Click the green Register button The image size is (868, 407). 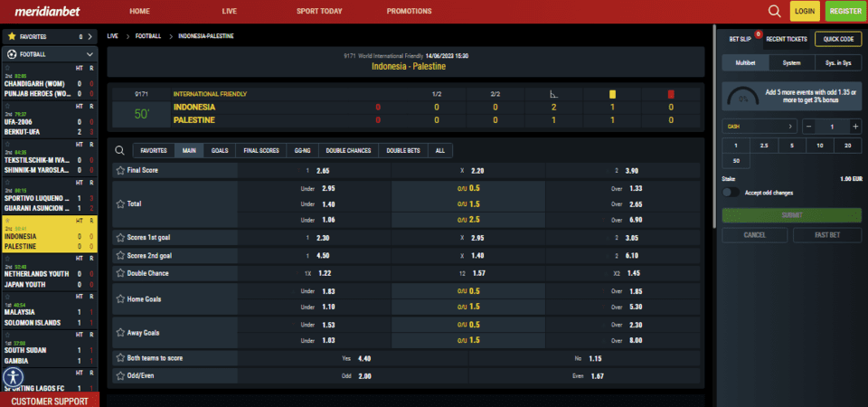846,11
